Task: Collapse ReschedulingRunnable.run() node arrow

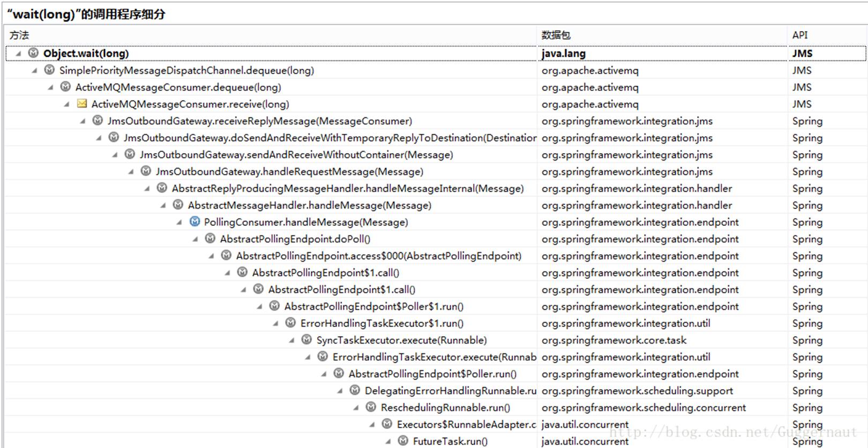Action: click(x=356, y=407)
